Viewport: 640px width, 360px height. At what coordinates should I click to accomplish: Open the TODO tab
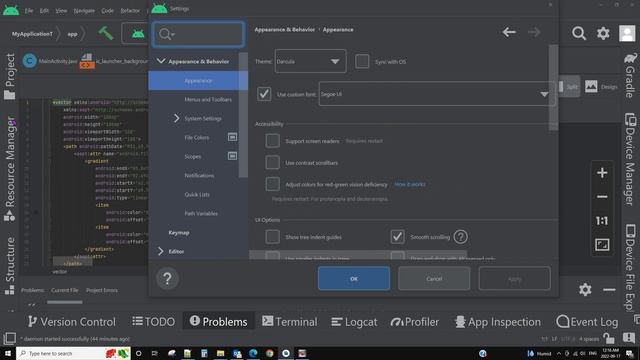[x=153, y=322]
